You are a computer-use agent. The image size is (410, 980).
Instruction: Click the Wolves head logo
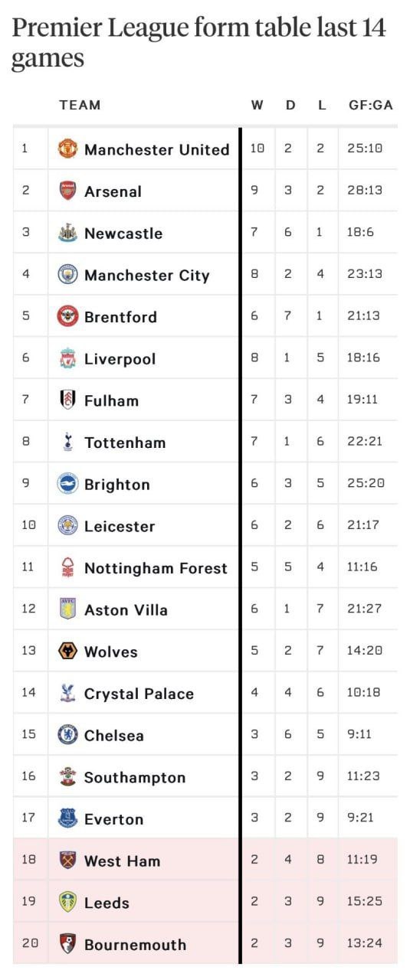coord(68,652)
